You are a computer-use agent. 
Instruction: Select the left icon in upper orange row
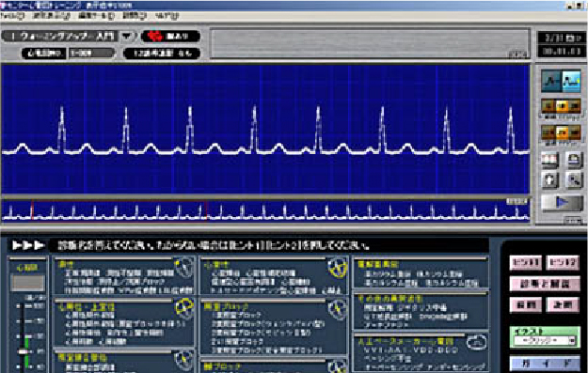click(x=548, y=107)
